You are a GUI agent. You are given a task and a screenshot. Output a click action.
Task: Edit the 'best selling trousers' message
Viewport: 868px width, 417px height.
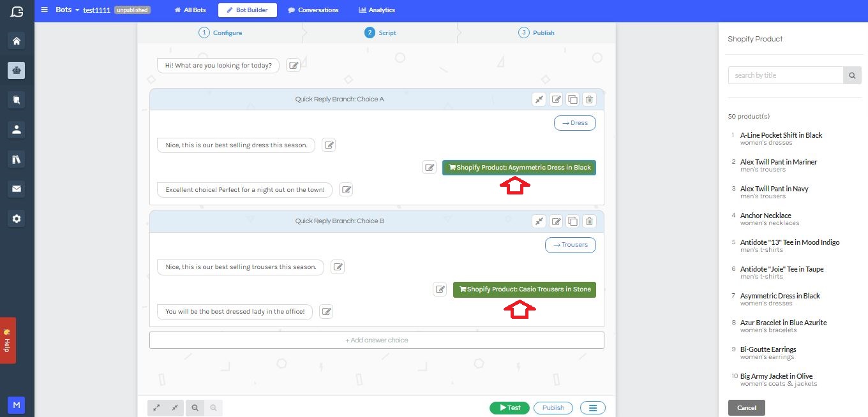pos(338,267)
